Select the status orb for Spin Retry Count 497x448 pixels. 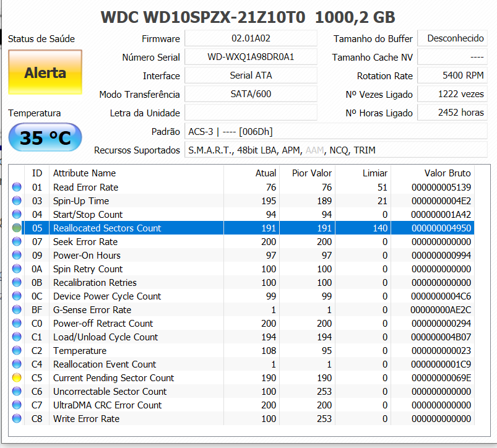click(17, 269)
